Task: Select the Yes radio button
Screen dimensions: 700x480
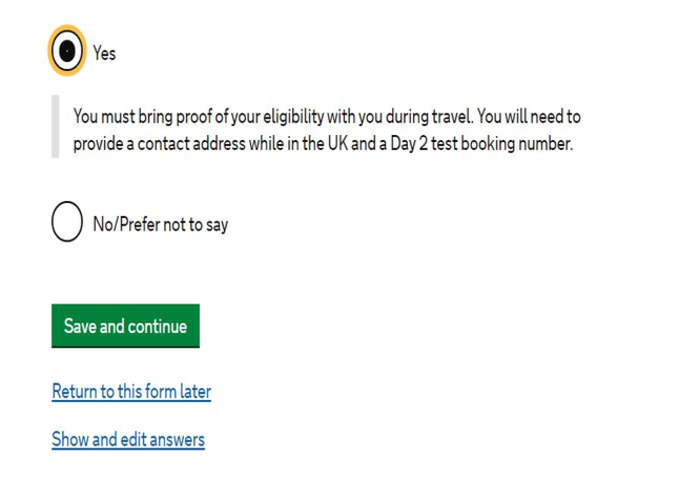Action: pos(66,49)
